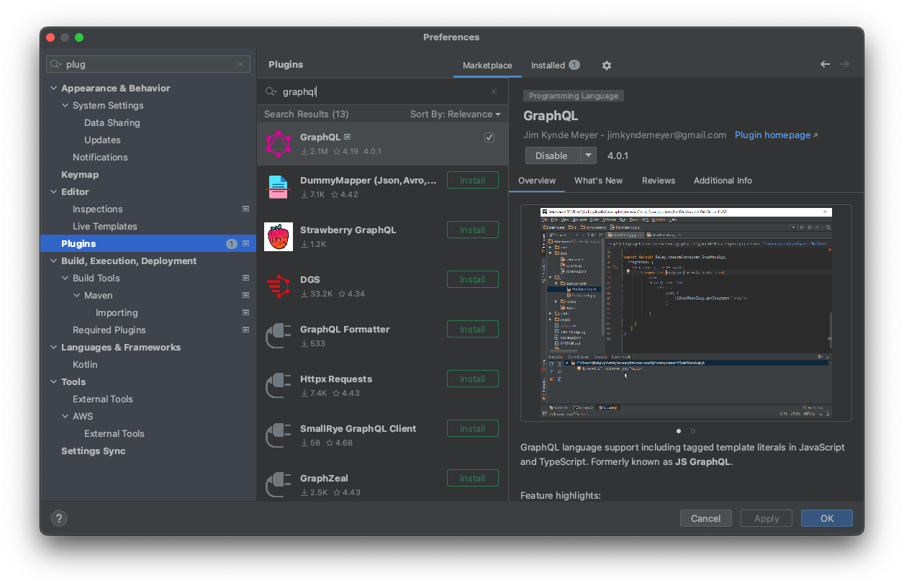Click the Httpx Requests plugin icon
Screen dimensions: 904x588
(279, 385)
